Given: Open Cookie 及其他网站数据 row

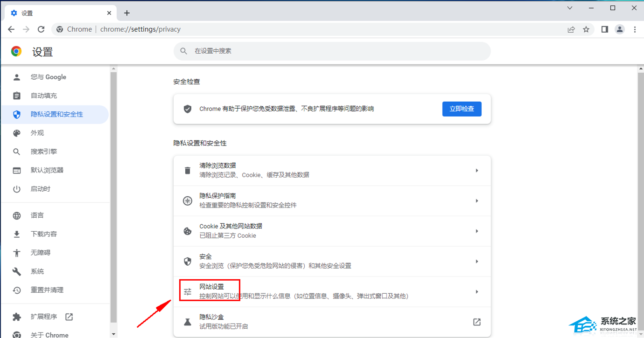Looking at the screenshot, I should 332,231.
